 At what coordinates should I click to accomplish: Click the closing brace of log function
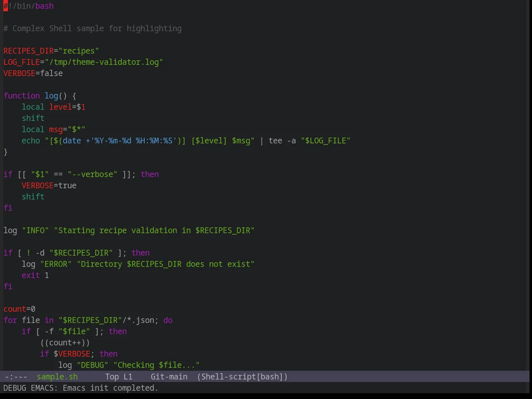coord(5,152)
